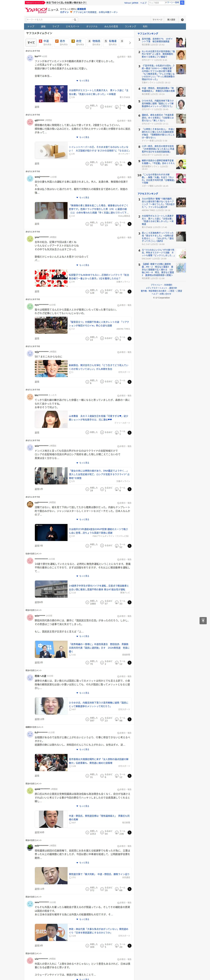Open the settings gear icon
Screen dimensions: 210x980
pyautogui.click(x=182, y=20)
